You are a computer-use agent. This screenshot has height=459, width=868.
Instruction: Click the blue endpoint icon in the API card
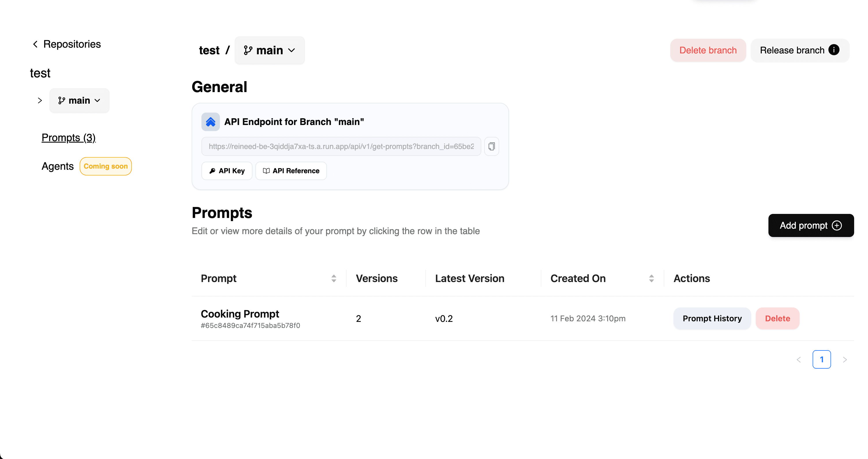(210, 122)
